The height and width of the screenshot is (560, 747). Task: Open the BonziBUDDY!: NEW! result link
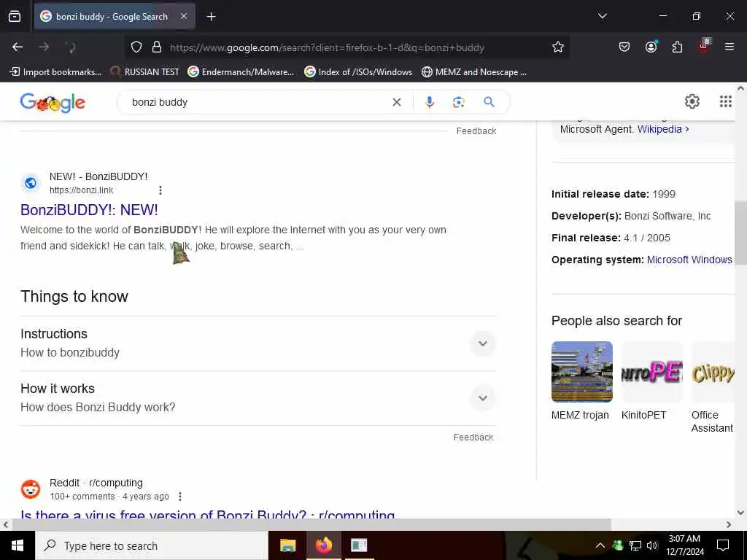pos(89,210)
